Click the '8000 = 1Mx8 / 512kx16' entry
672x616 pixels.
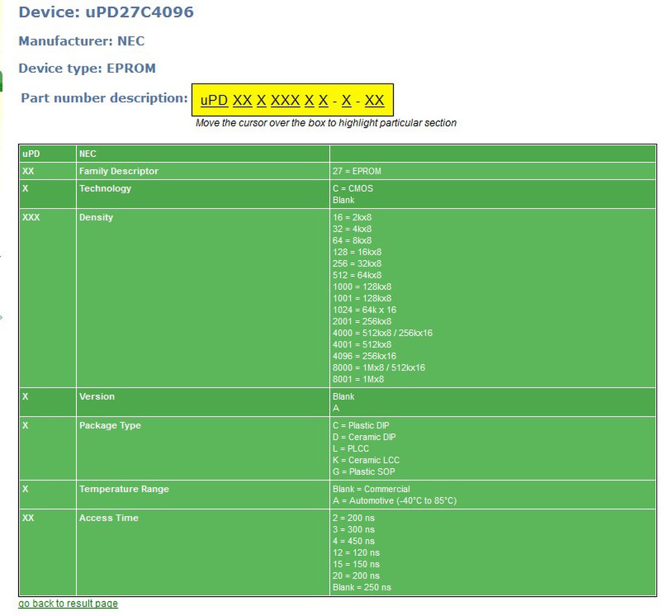pyautogui.click(x=379, y=368)
